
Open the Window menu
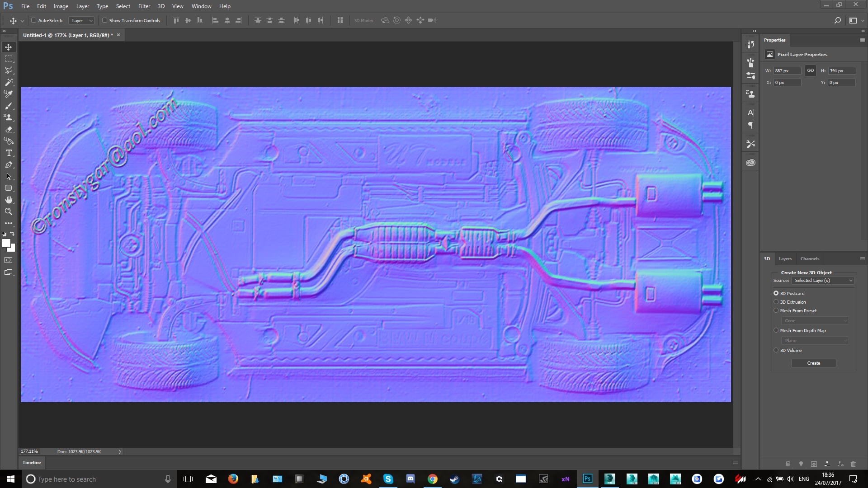pyautogui.click(x=201, y=6)
